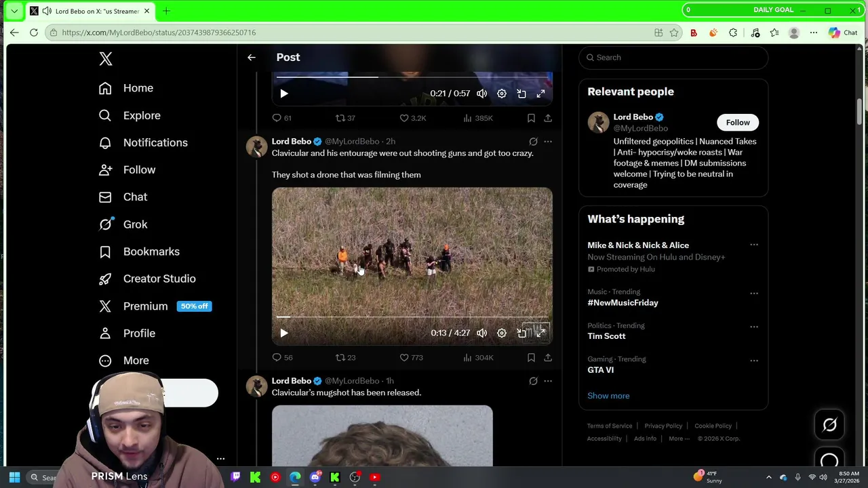Enter fullscreen on the drone video

point(541,333)
